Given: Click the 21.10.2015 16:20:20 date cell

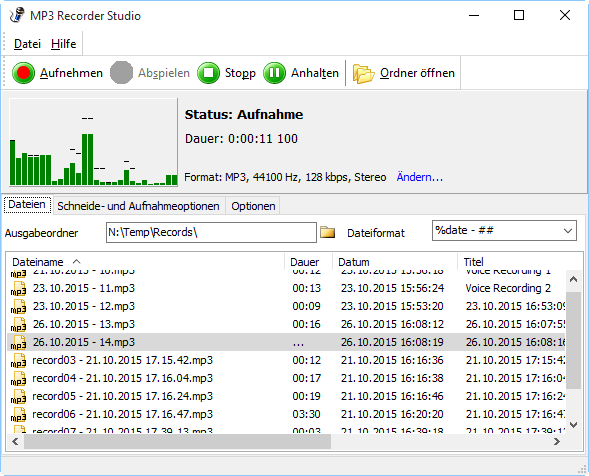Looking at the screenshot, I should click(x=392, y=414).
